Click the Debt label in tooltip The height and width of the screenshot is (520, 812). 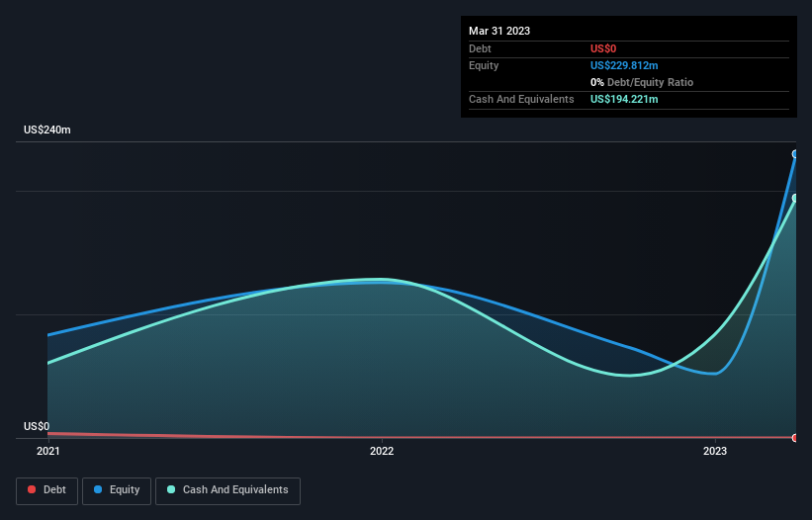(480, 48)
